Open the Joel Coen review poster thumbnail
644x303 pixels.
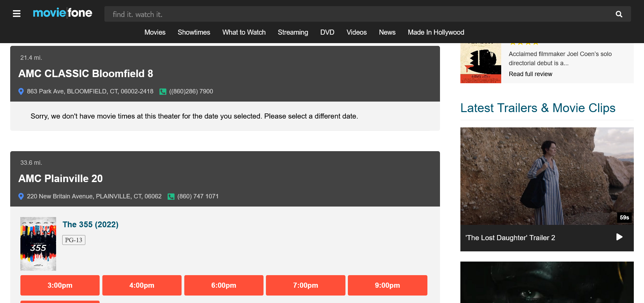[481, 63]
